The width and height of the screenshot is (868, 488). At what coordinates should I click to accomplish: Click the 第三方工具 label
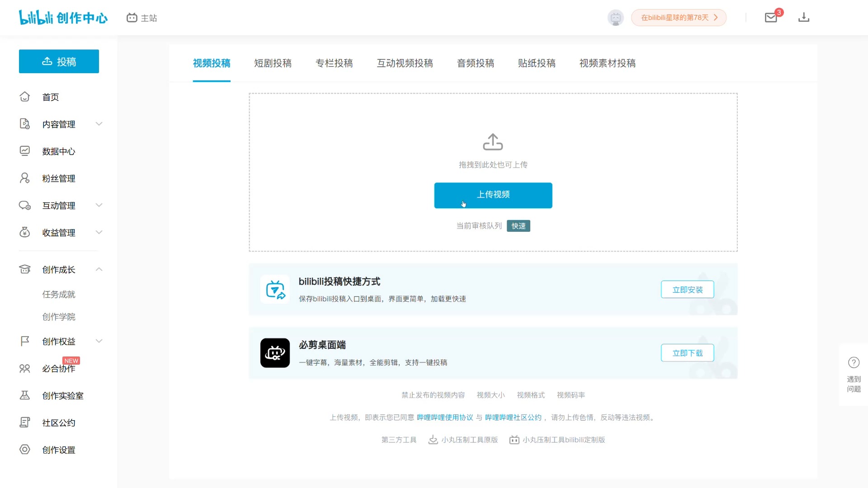[399, 440]
